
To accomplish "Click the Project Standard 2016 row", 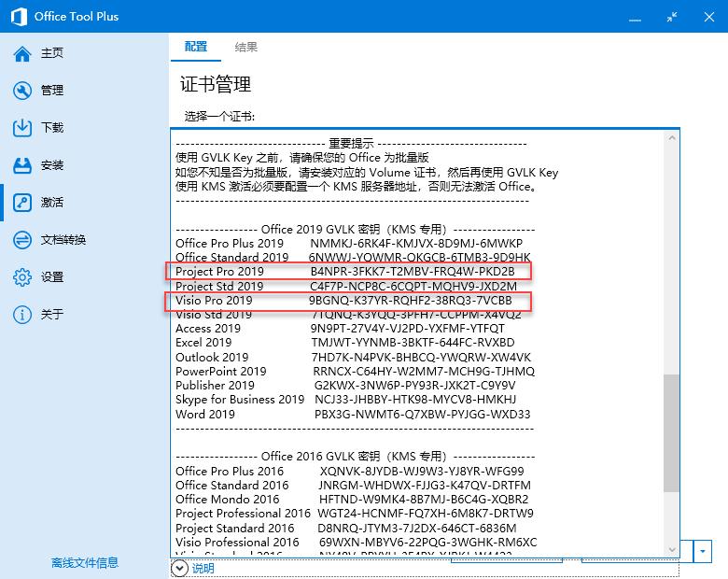I will tap(346, 528).
